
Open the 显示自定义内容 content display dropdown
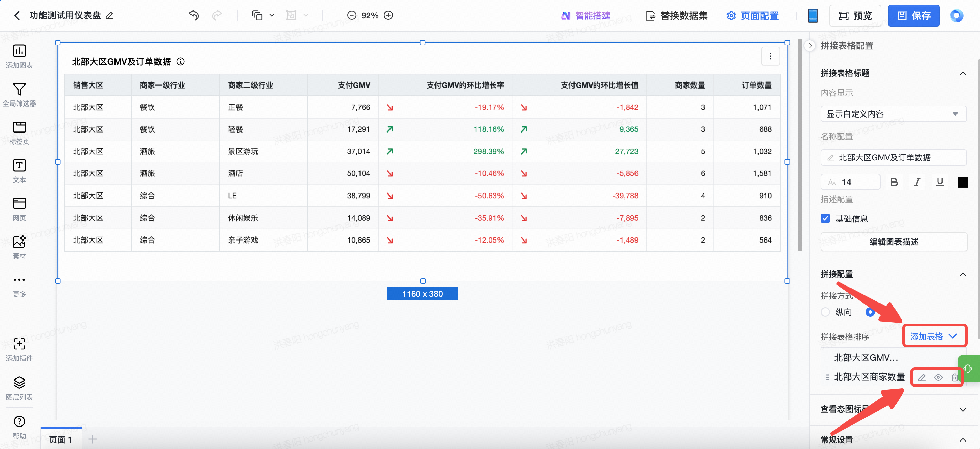click(893, 114)
